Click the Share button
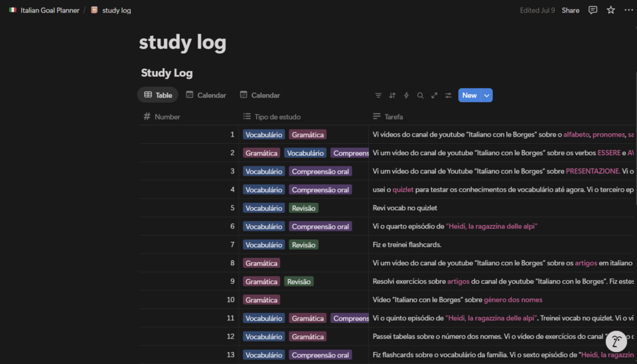 pos(570,11)
